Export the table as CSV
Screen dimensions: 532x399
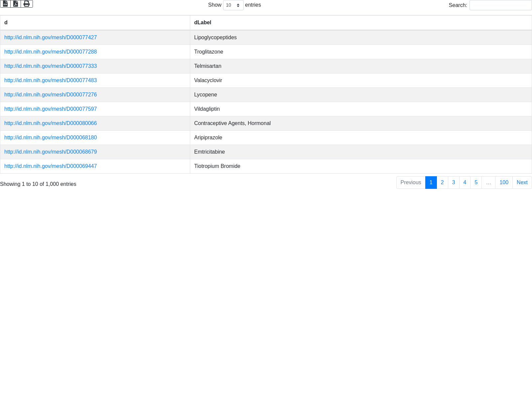[5, 4]
